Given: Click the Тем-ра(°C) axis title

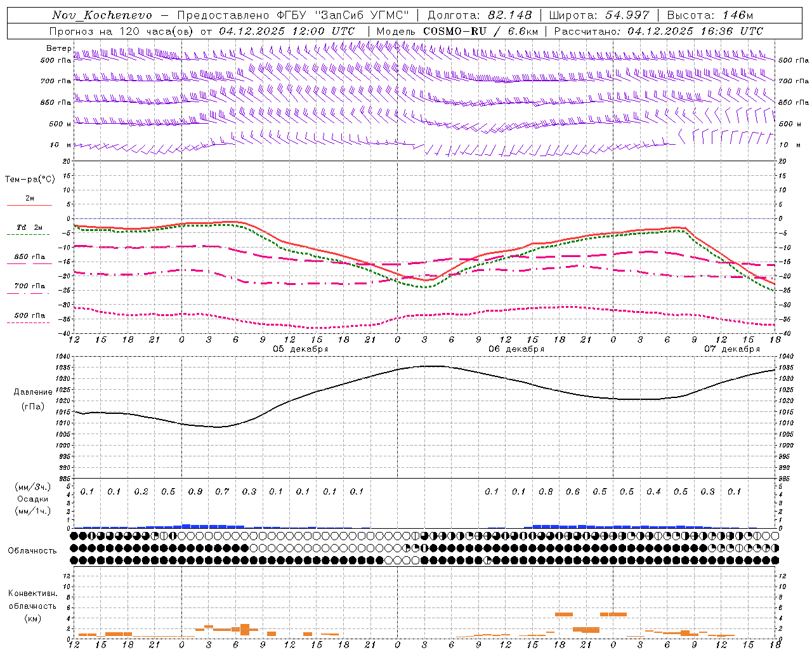Looking at the screenshot, I should 30,180.
